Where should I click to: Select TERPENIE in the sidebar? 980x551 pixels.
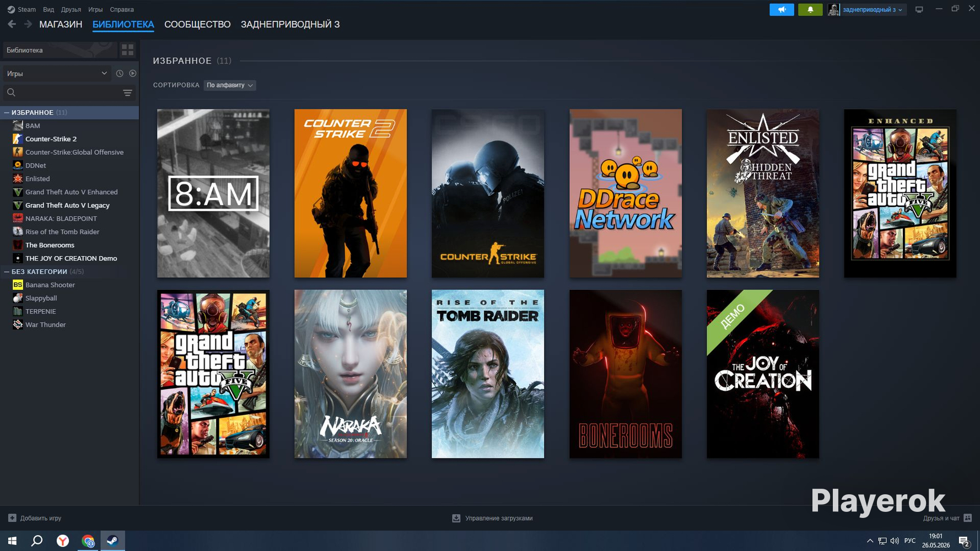(69, 311)
